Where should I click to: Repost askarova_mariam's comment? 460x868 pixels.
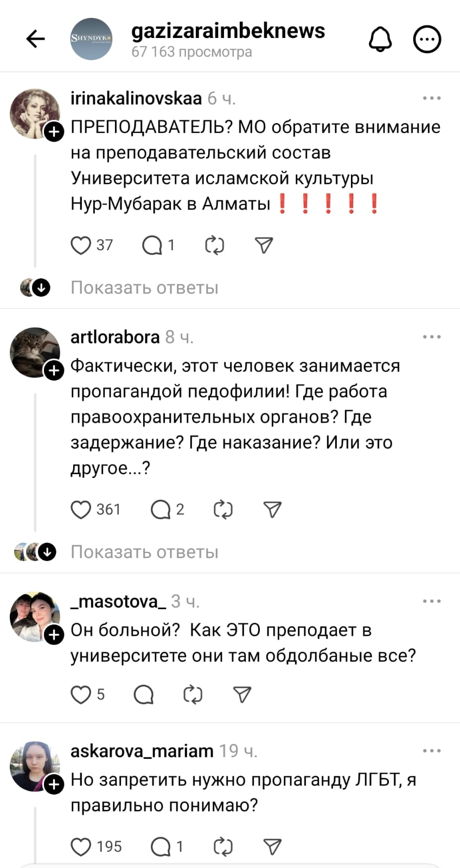pyautogui.click(x=223, y=847)
